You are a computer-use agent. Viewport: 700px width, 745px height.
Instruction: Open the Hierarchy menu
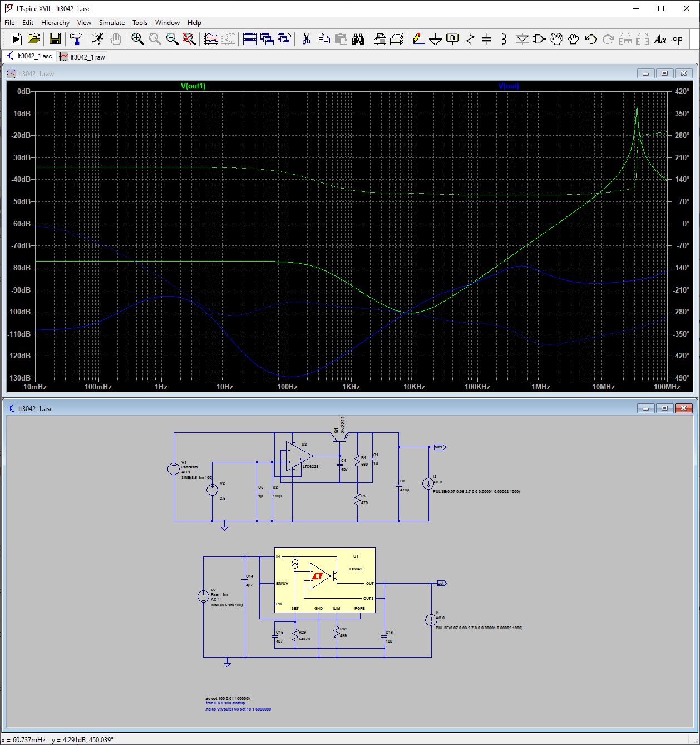55,23
